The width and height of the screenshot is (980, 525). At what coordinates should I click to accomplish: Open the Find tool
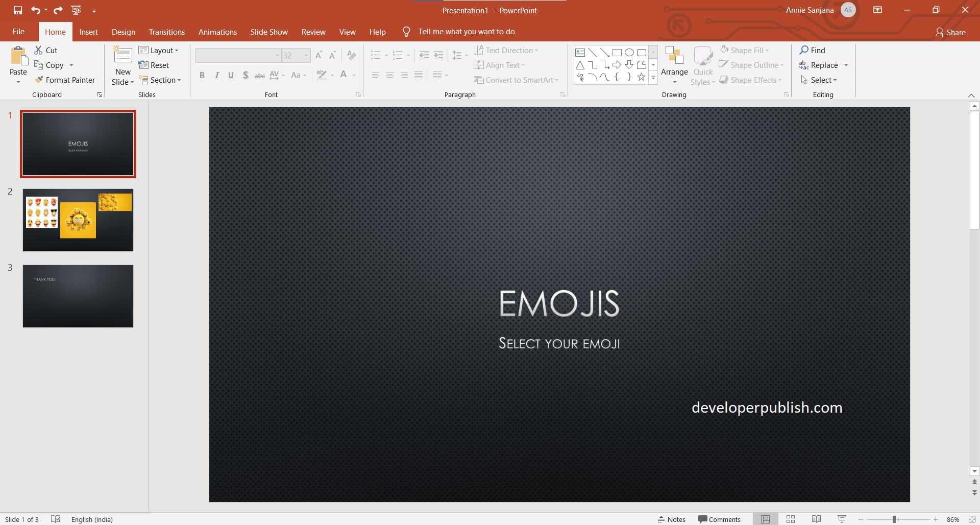point(814,50)
